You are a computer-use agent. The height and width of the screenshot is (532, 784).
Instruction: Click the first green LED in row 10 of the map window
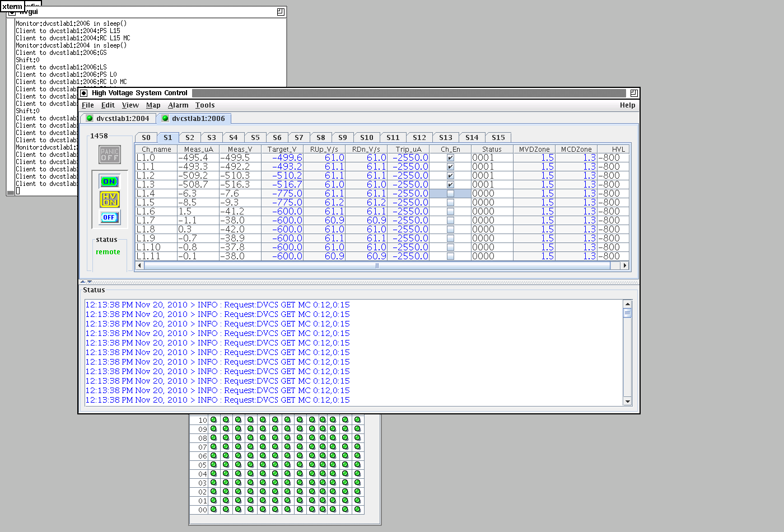click(213, 419)
